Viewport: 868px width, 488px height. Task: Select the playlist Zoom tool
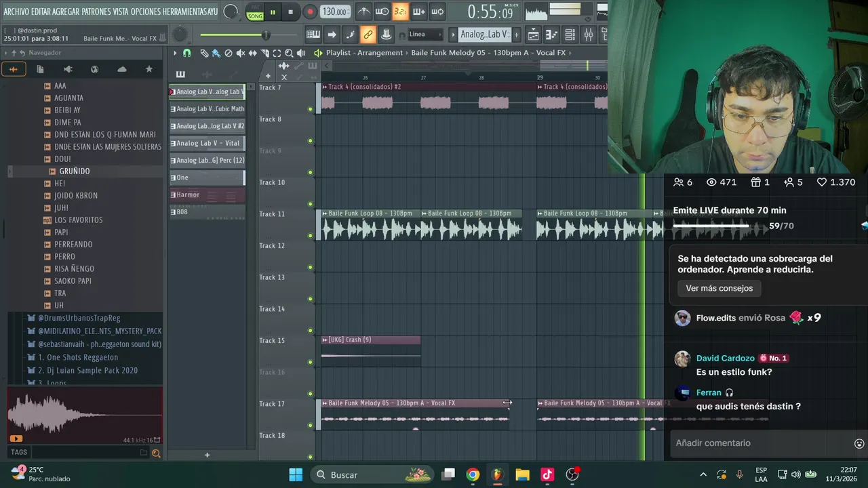click(x=289, y=53)
